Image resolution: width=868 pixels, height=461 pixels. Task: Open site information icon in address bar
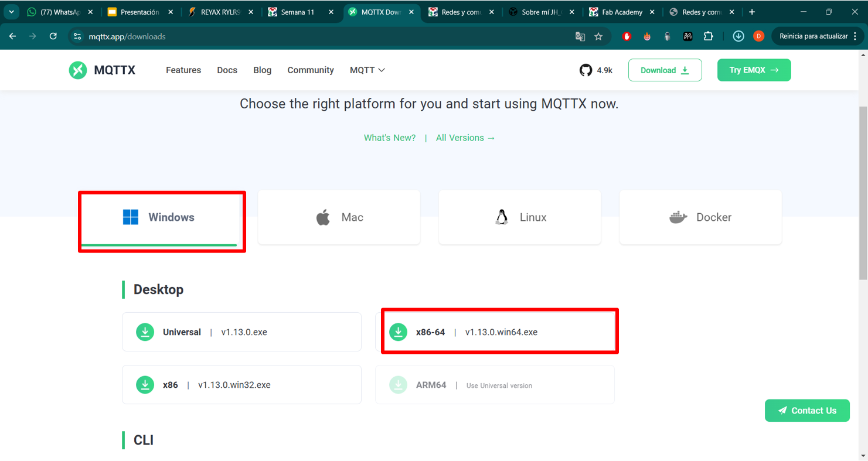77,36
